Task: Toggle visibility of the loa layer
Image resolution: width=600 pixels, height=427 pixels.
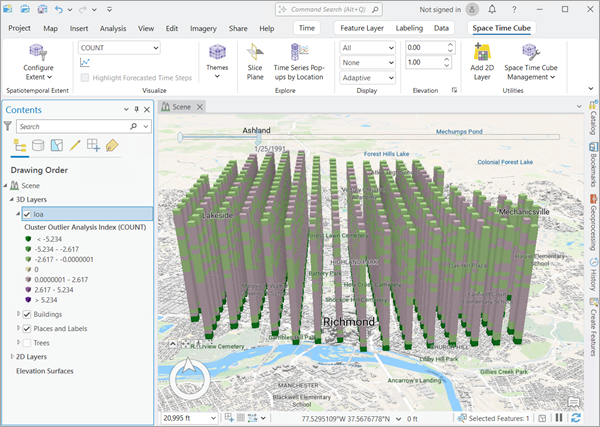Action: pyautogui.click(x=27, y=213)
